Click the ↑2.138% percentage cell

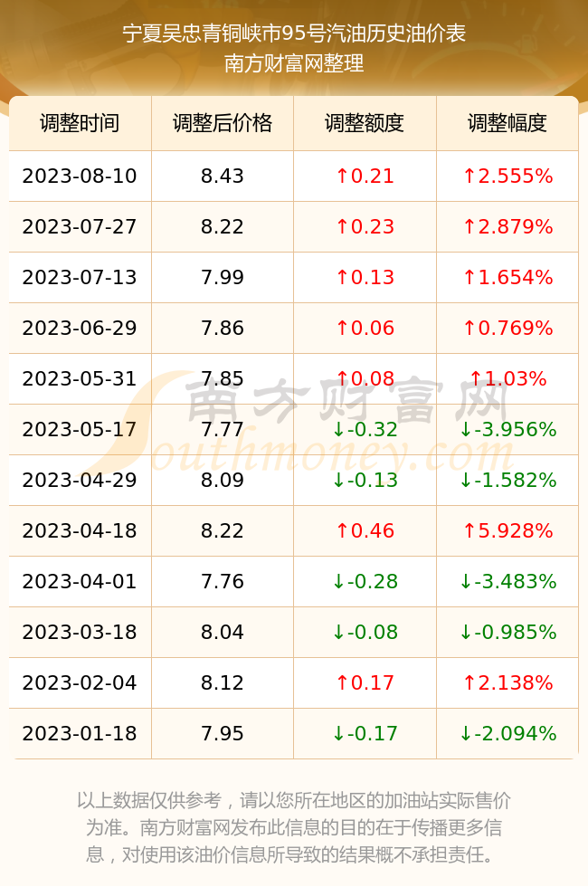coord(507,682)
